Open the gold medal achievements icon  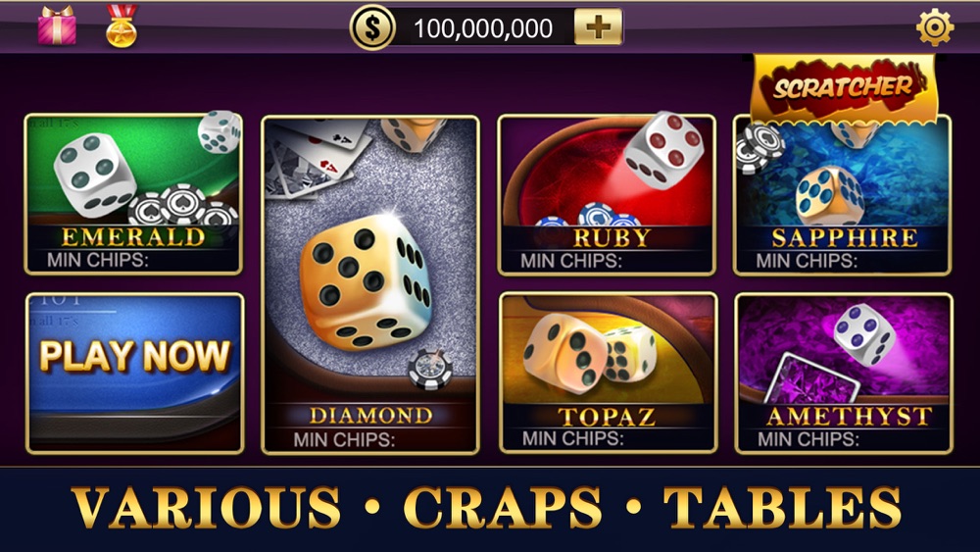pyautogui.click(x=122, y=26)
